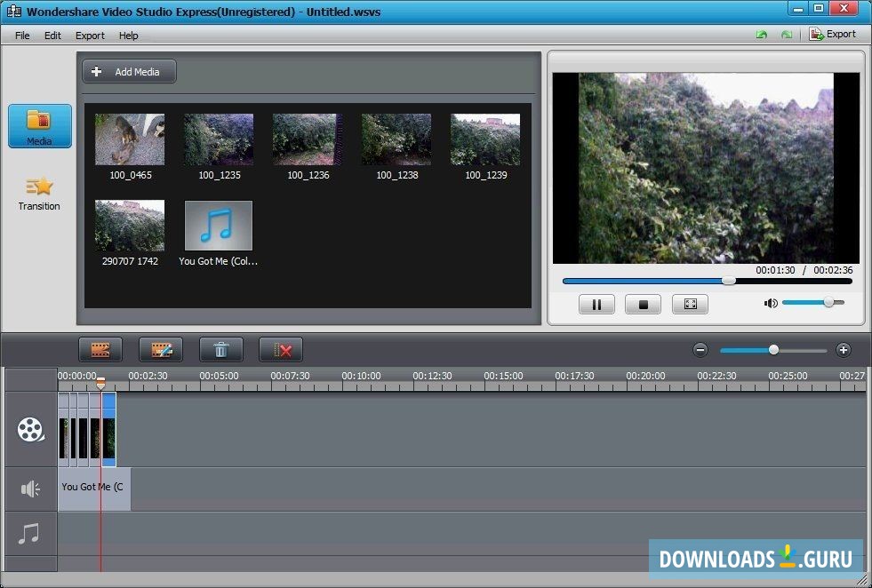This screenshot has height=588, width=872.
Task: Select the 100_1235 video thumbnail
Action: tap(218, 139)
